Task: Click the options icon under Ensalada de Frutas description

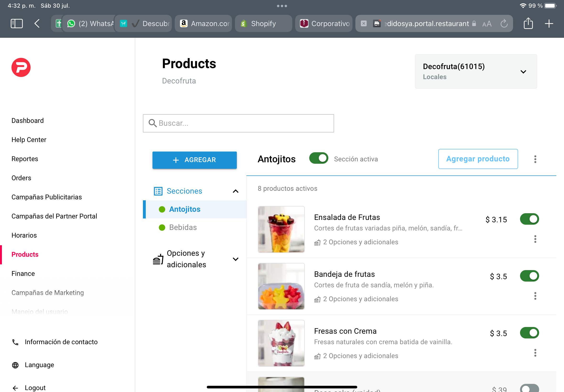Action: [x=317, y=242]
